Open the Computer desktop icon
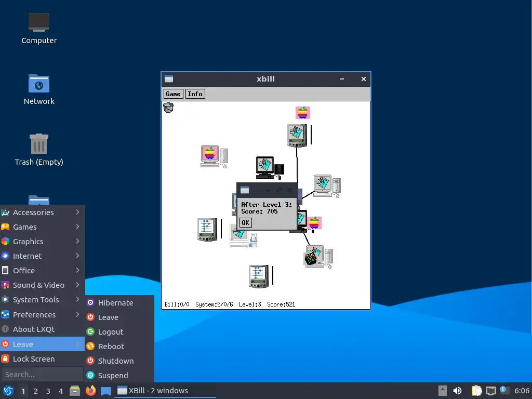Viewport: 532px width, 399px height. [x=39, y=29]
